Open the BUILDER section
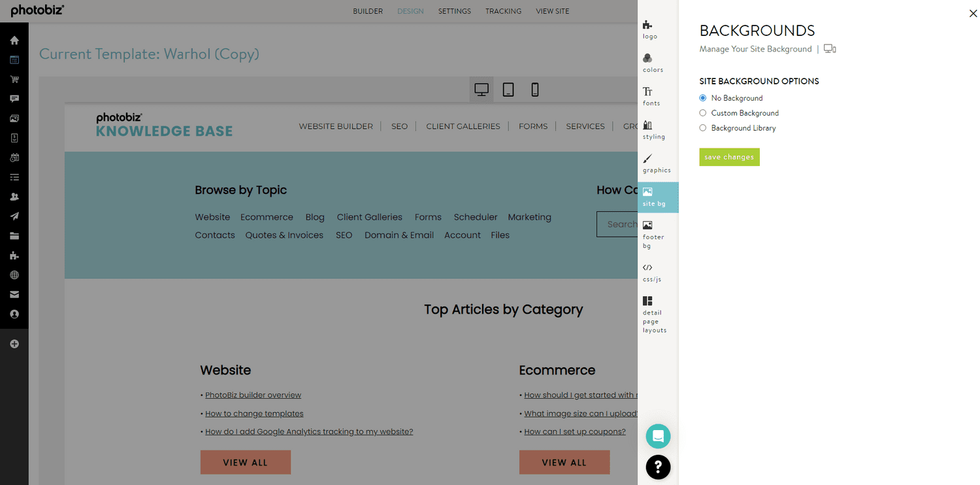The image size is (980, 485). [x=368, y=11]
